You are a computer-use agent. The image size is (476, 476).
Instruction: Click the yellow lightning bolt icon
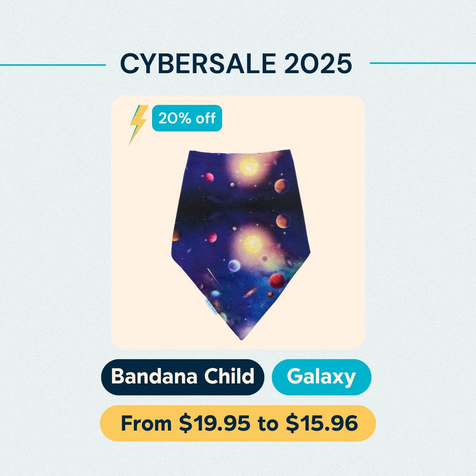pyautogui.click(x=138, y=124)
